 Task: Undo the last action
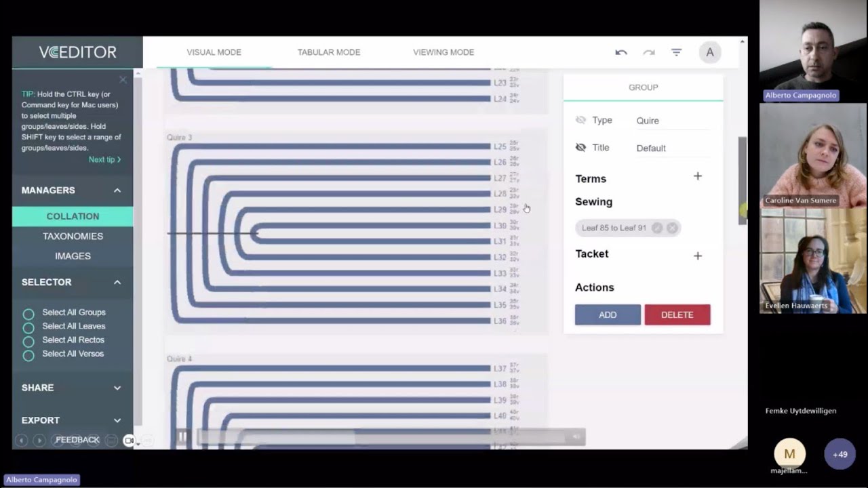(621, 52)
